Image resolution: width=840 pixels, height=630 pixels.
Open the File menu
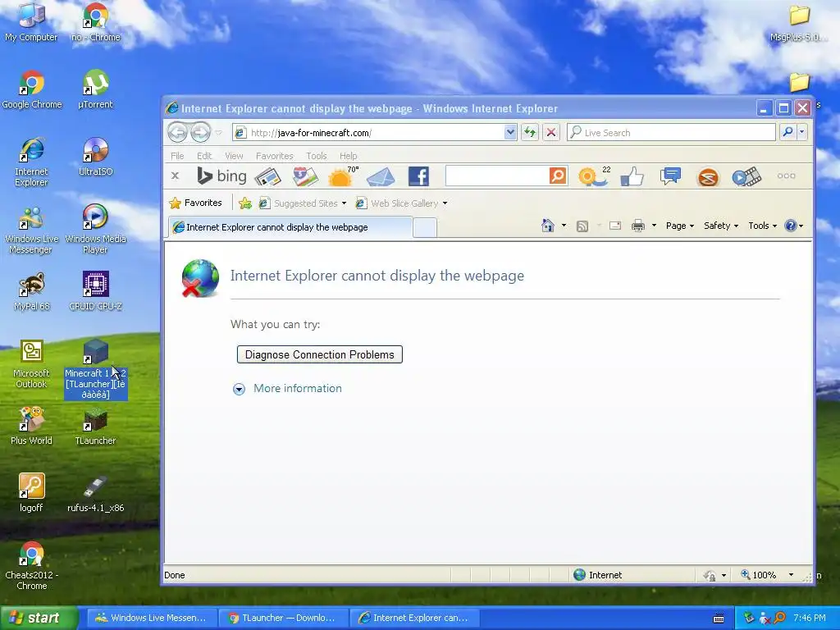pos(177,156)
